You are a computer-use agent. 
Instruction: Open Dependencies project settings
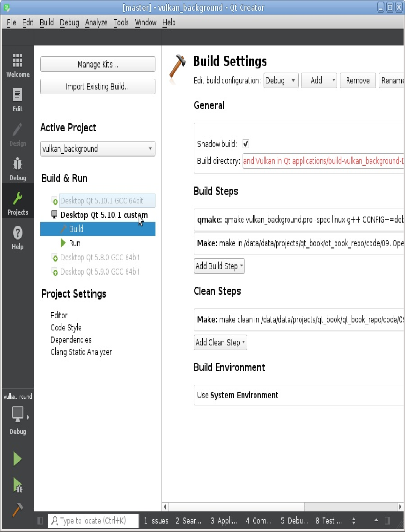click(x=71, y=340)
